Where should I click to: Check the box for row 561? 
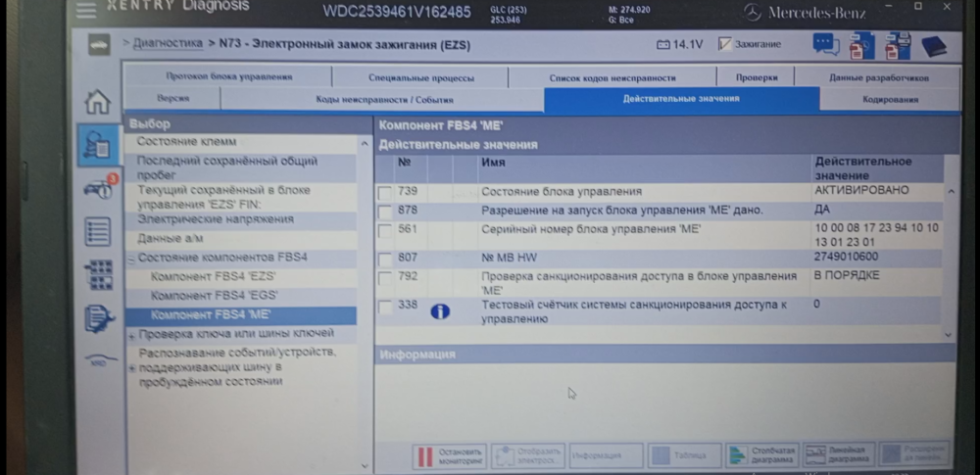385,230
